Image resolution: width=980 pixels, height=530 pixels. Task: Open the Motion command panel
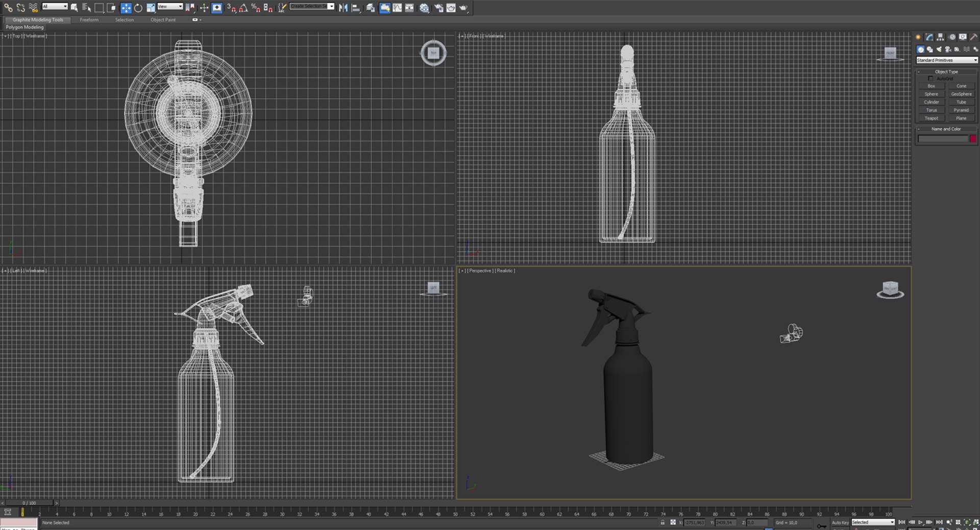[x=952, y=37]
